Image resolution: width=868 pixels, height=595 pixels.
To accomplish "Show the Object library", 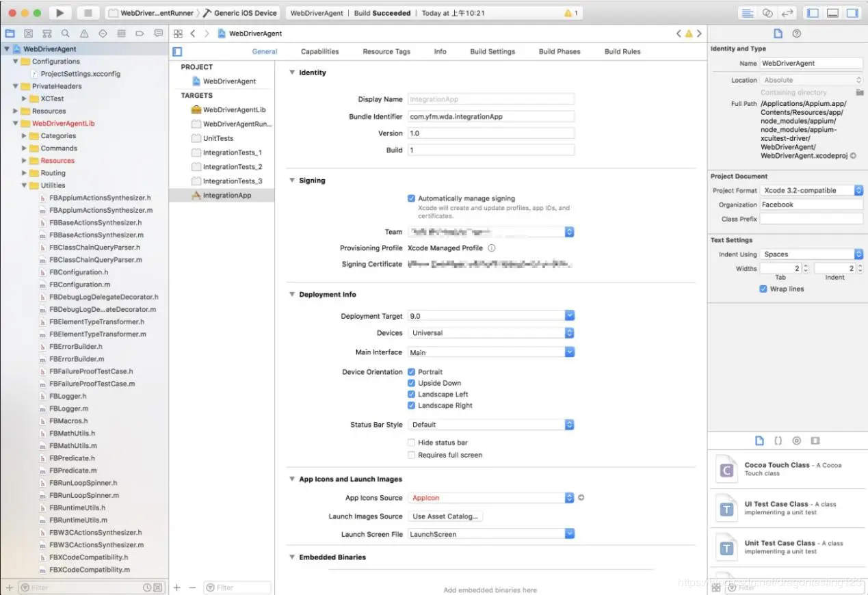I will [796, 441].
